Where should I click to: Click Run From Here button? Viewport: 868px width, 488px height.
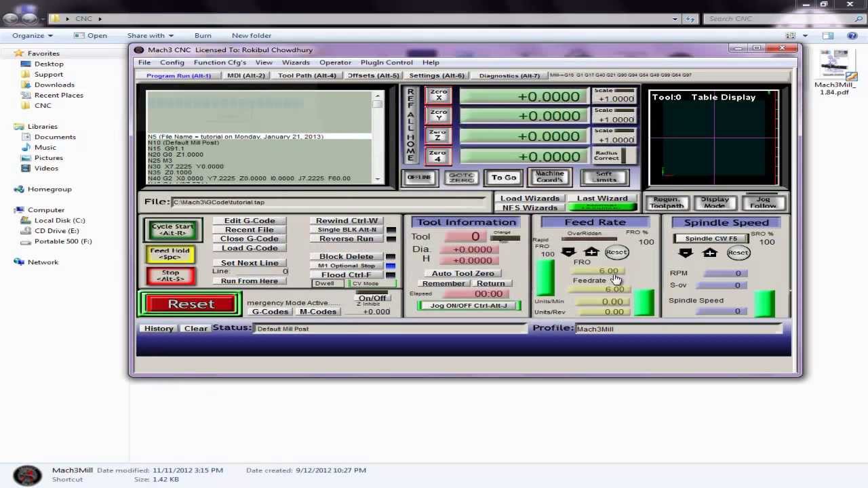coord(250,281)
